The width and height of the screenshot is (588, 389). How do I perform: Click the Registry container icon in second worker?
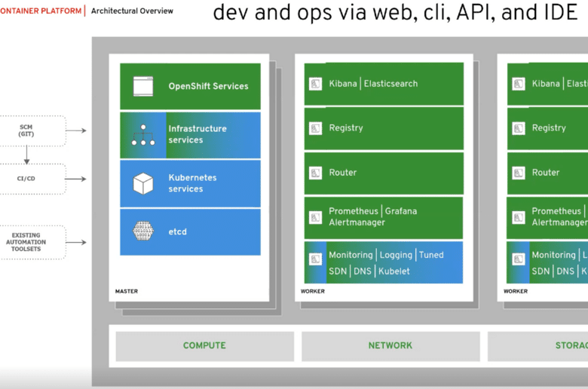(x=519, y=128)
